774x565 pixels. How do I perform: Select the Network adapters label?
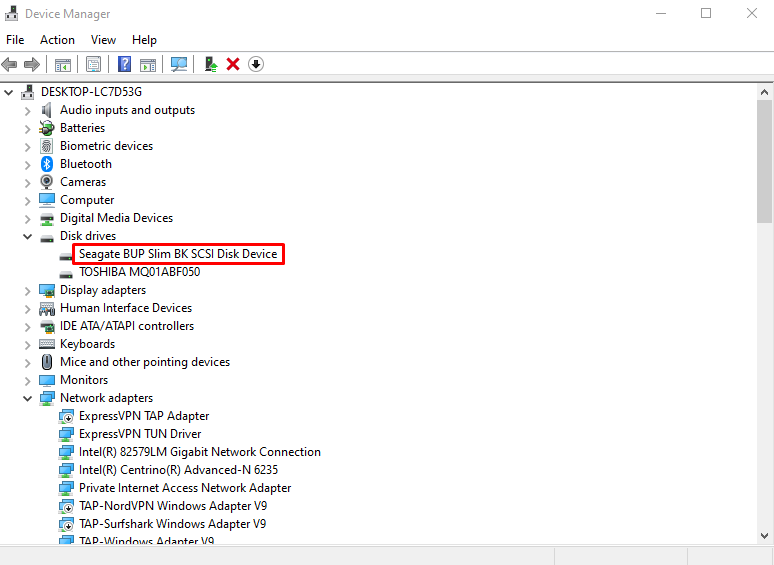coord(107,398)
